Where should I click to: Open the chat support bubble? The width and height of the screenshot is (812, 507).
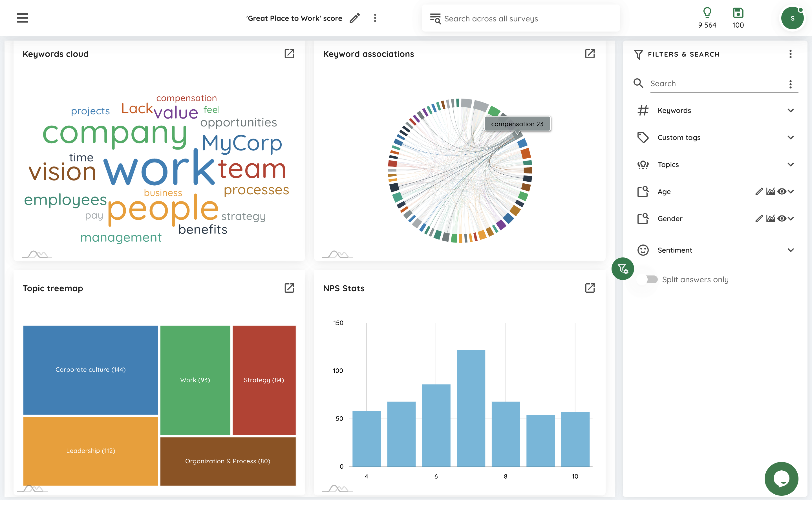(x=781, y=479)
